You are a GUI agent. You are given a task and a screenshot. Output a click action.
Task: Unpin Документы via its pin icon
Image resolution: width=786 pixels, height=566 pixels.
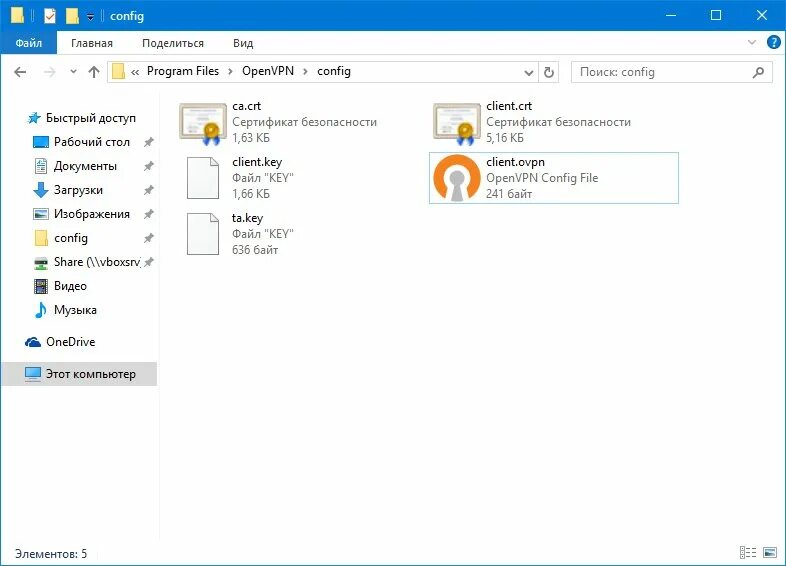[x=148, y=166]
